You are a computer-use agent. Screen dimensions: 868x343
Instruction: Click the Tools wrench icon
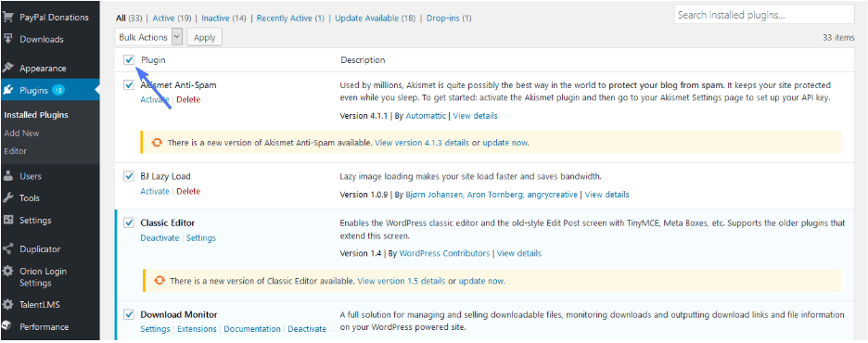[8, 198]
